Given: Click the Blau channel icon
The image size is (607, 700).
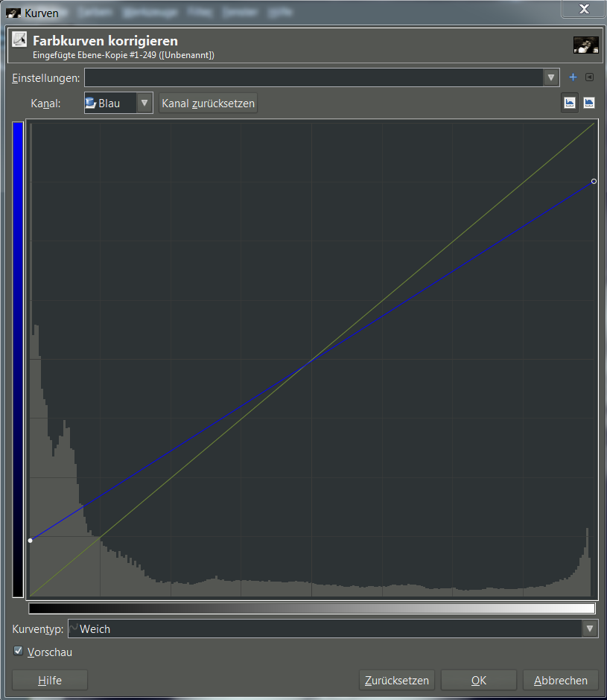Looking at the screenshot, I should tap(91, 103).
